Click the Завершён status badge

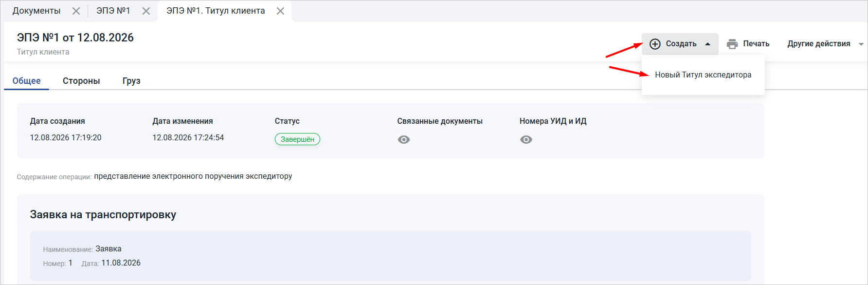297,139
